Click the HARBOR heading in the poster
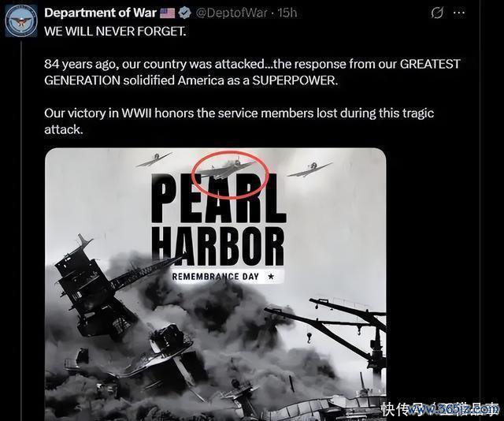 coord(218,247)
